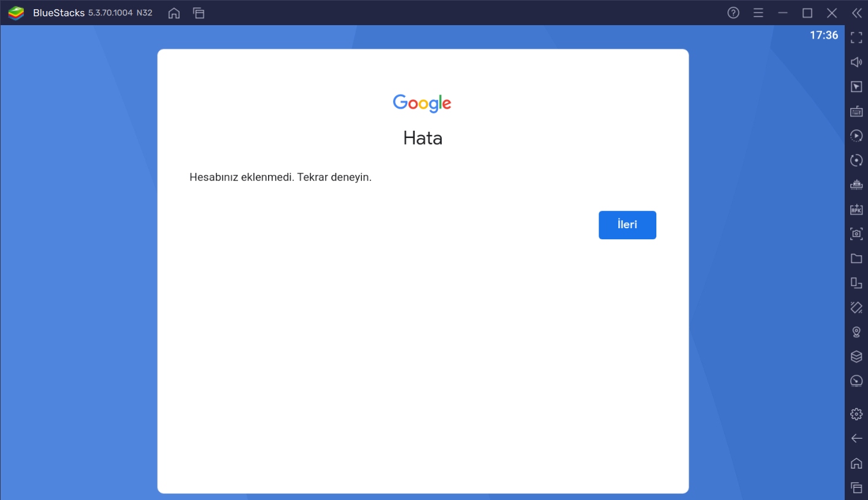The image size is (868, 500).
Task: Collapse the side toolbar with the double chevron
Action: (856, 13)
